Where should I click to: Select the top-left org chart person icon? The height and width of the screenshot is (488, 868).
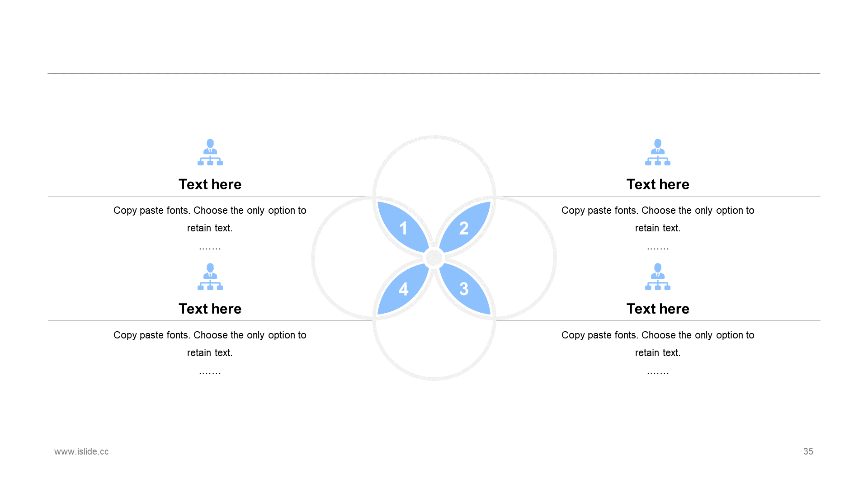tap(210, 152)
